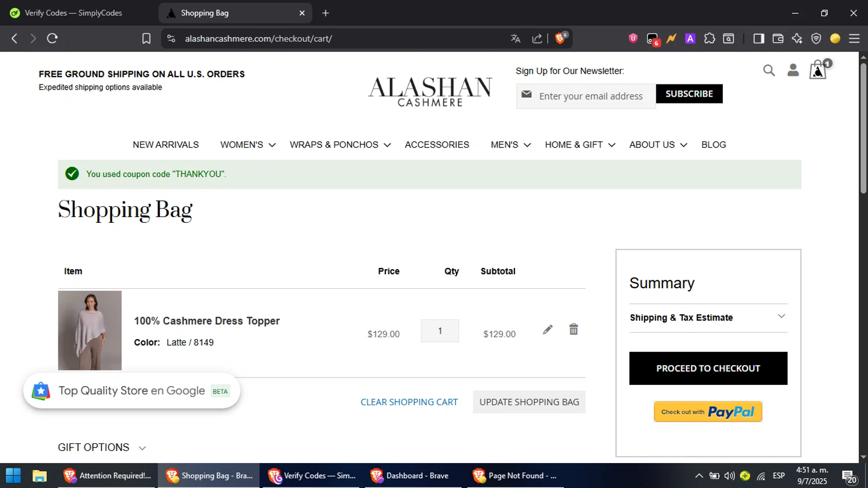Expand Shipping & Tax Estimate section
Viewport: 868px width, 488px height.
coord(708,318)
